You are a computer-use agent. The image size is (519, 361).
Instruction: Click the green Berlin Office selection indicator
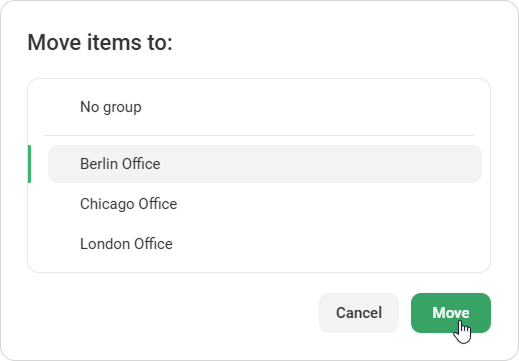click(x=29, y=164)
